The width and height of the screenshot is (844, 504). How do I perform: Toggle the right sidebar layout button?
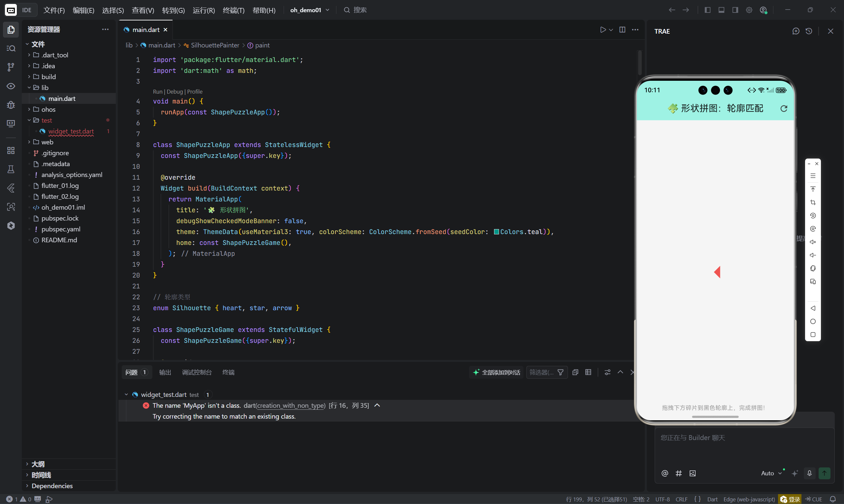pyautogui.click(x=735, y=10)
